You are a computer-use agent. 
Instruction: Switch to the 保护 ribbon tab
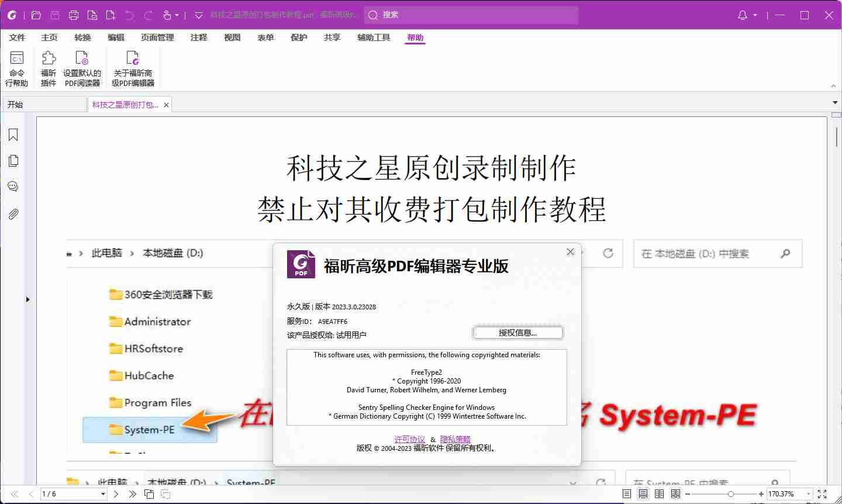click(x=299, y=37)
